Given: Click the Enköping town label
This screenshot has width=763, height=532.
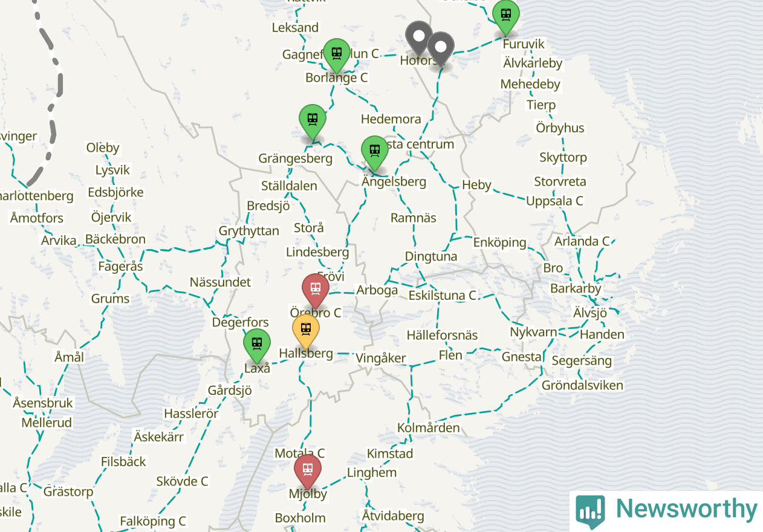Looking at the screenshot, I should (x=499, y=242).
